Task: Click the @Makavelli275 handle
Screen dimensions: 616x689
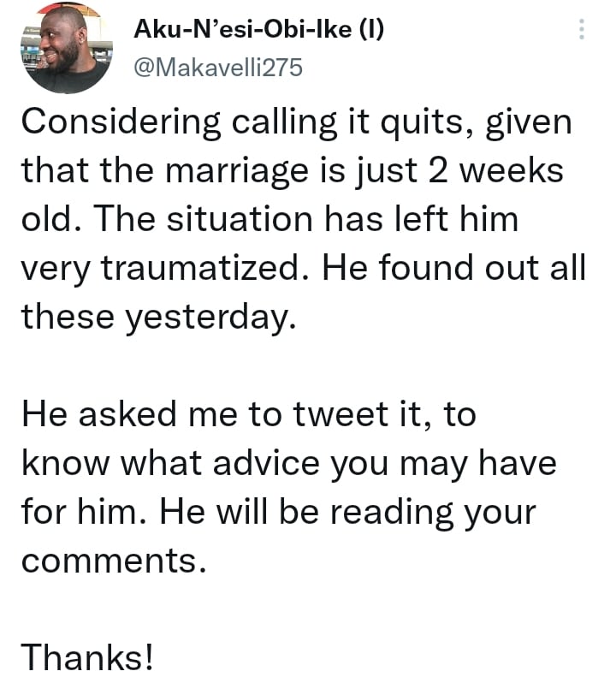Action: (x=219, y=68)
